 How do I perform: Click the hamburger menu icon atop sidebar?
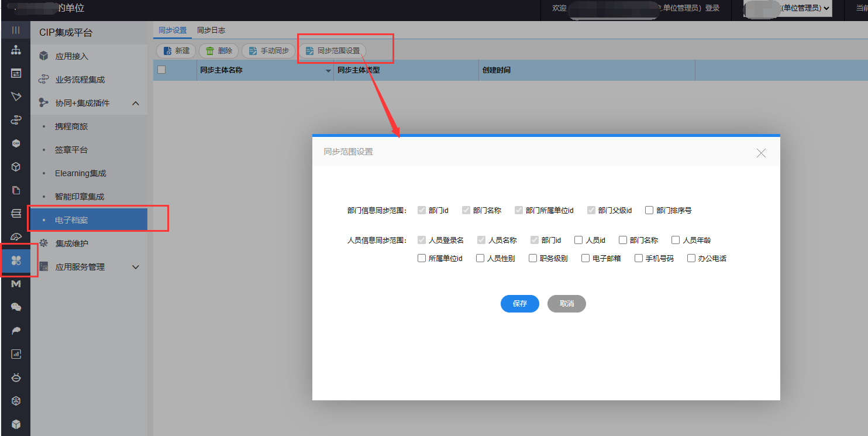[16, 30]
